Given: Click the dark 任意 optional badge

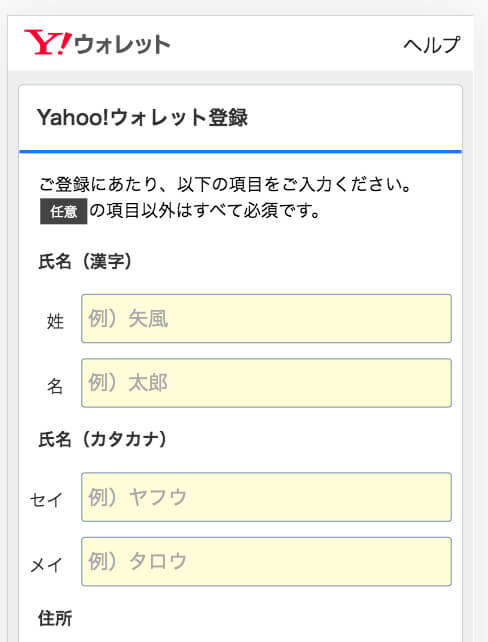Looking at the screenshot, I should click(63, 211).
